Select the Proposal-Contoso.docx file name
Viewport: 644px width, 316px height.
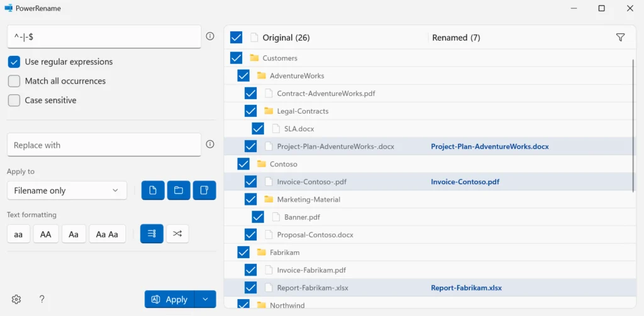[x=315, y=235]
